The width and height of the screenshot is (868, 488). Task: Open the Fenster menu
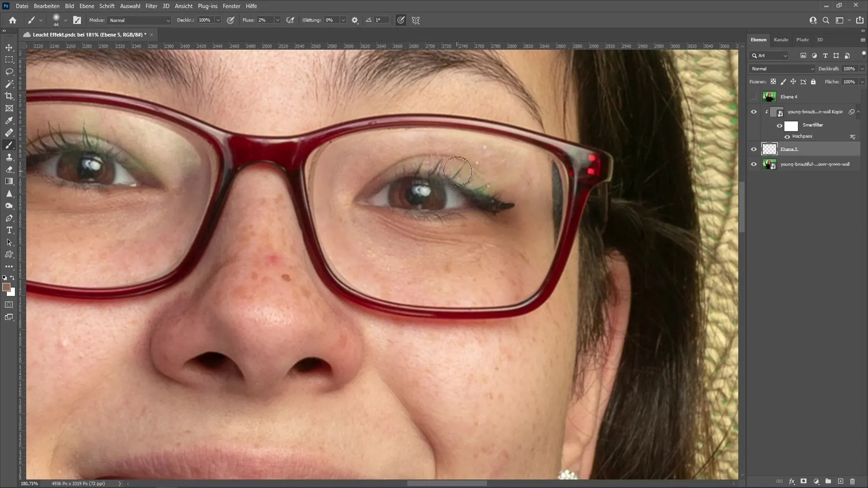point(231,6)
